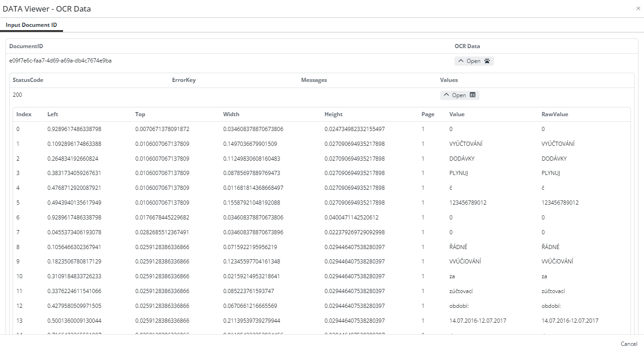Click the Width column header
The image size is (644, 350).
click(x=231, y=114)
